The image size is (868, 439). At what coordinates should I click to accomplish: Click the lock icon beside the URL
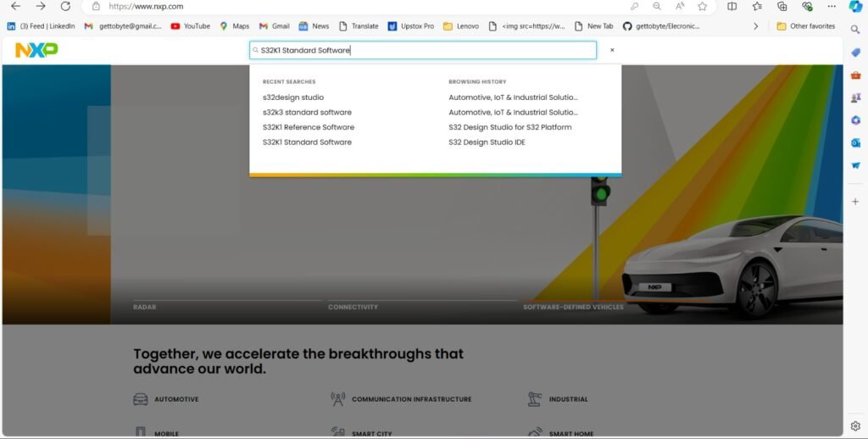click(x=96, y=7)
